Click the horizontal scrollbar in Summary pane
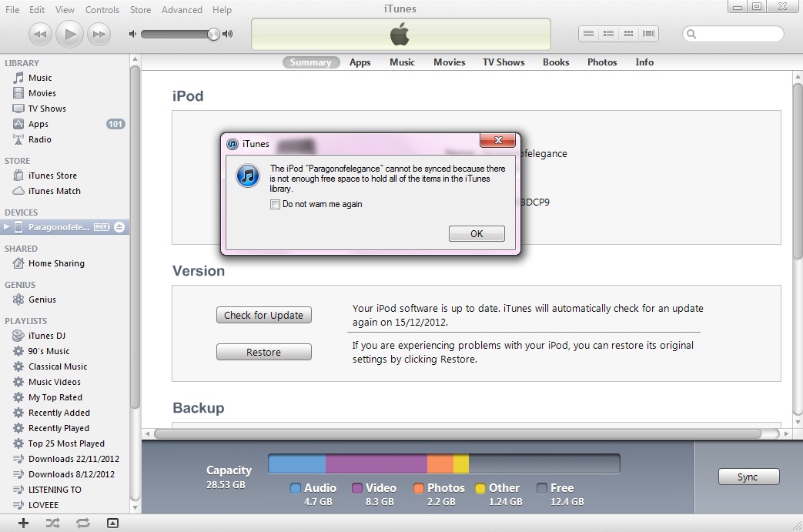This screenshot has width=803, height=532. click(457, 433)
